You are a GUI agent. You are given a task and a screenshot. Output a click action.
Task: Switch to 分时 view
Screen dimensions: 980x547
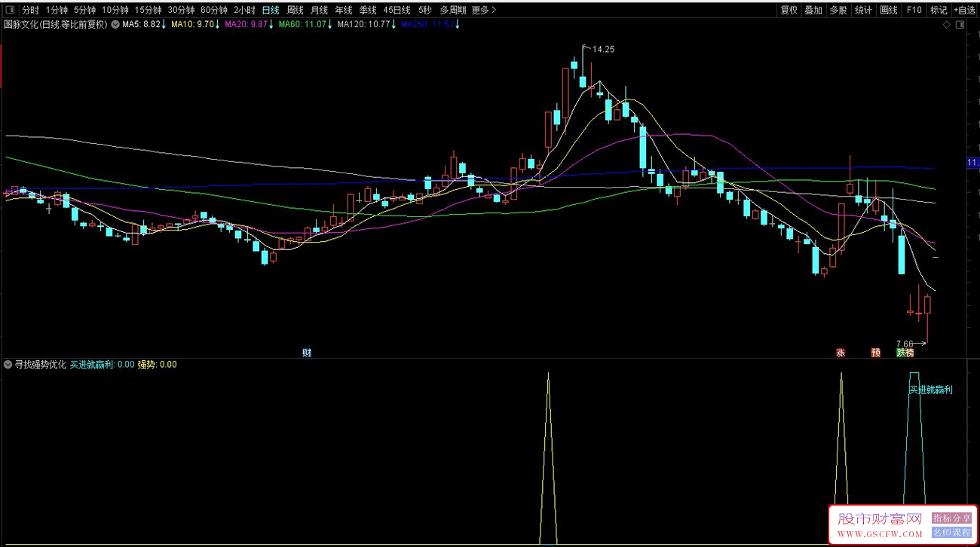pos(30,11)
